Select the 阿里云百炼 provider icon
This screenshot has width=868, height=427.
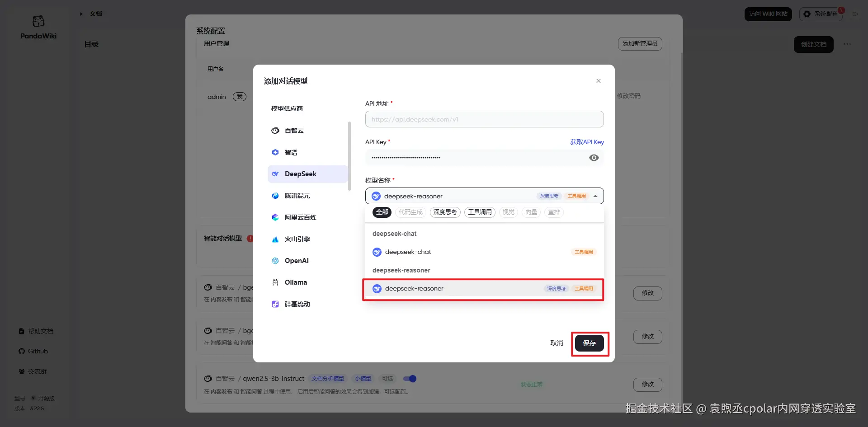pyautogui.click(x=275, y=217)
